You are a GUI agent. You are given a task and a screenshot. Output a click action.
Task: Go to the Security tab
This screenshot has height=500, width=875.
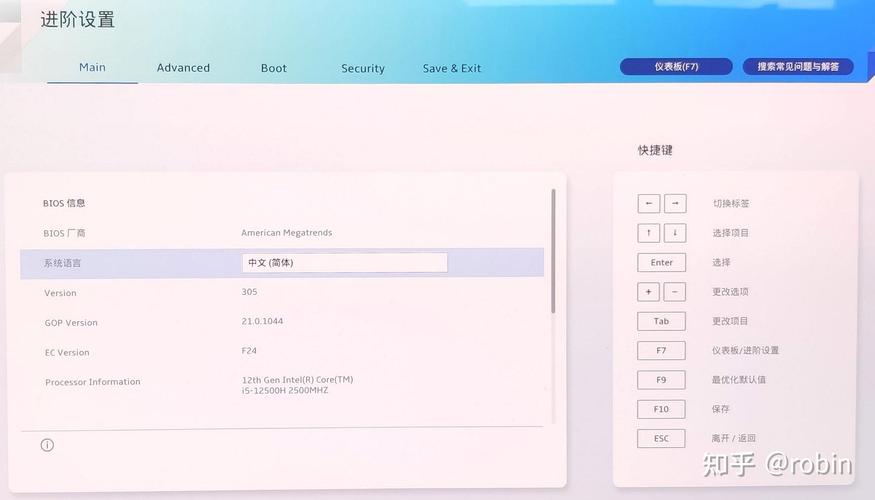coord(363,69)
